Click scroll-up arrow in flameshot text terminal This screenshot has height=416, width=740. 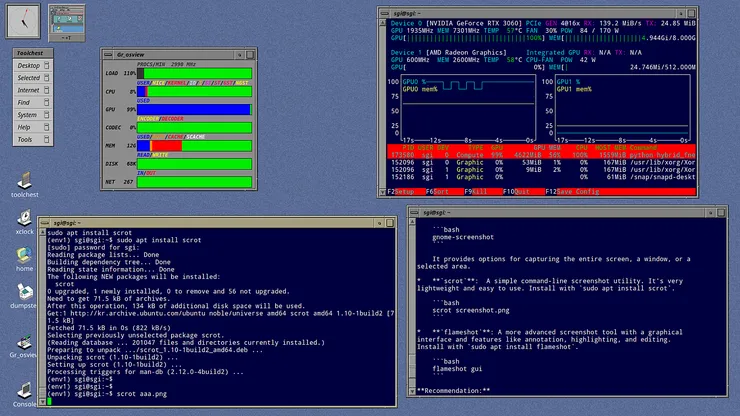[412, 222]
